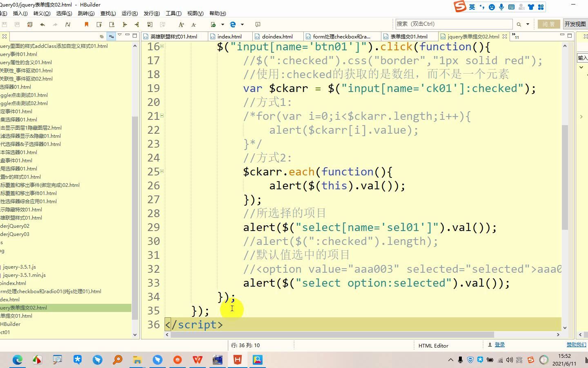This screenshot has width=588, height=368.
Task: Increase font size with the A+ icon
Action: pyautogui.click(x=181, y=25)
